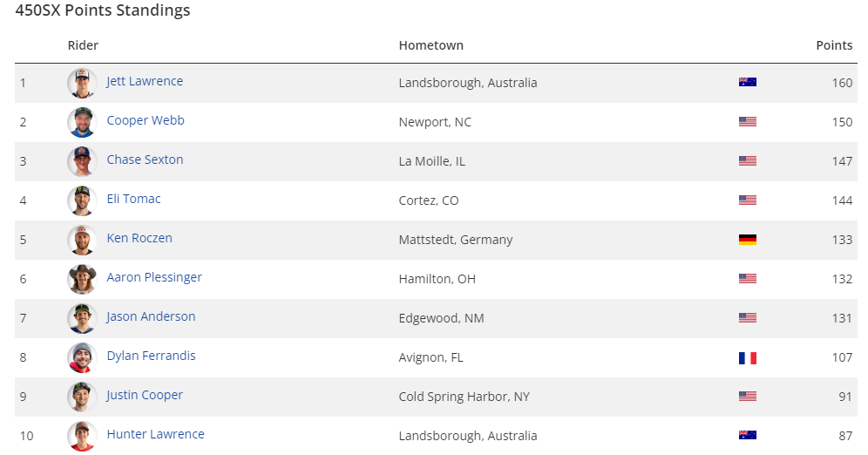Click Cooper Webb's profile photo

(x=81, y=122)
